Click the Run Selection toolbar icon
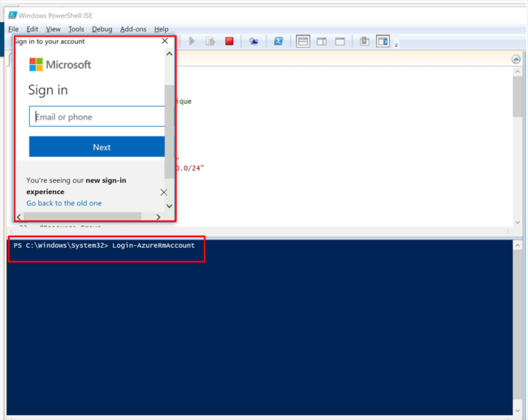The image size is (528, 420). pyautogui.click(x=210, y=41)
